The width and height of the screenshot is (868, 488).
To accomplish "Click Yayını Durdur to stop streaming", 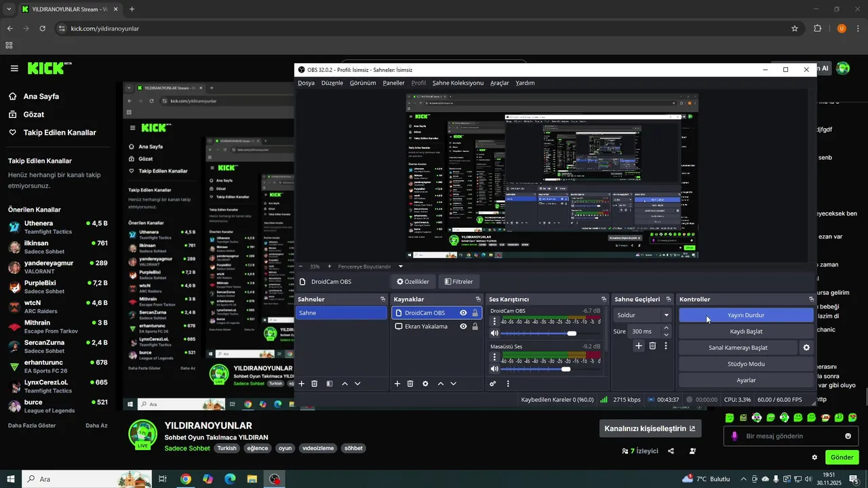I will (746, 315).
